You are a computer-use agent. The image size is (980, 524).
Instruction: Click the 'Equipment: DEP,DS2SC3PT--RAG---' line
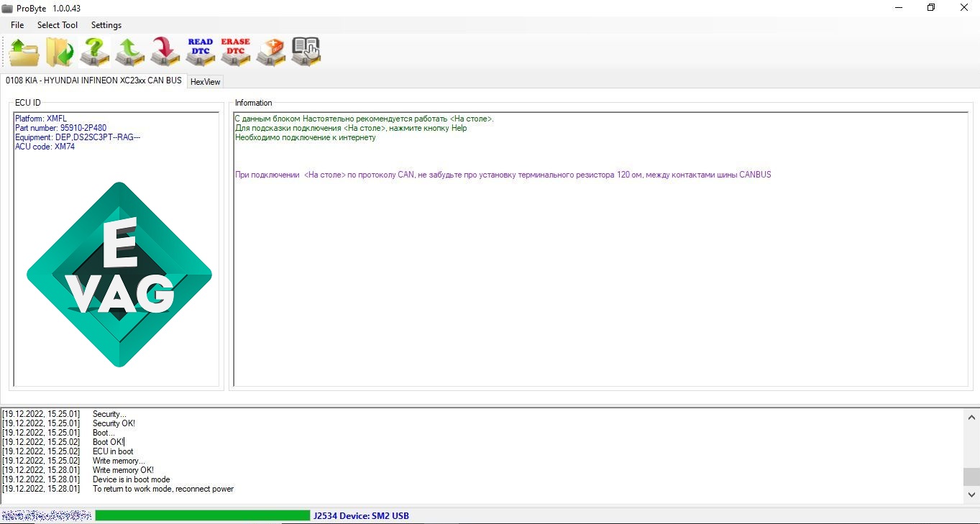(78, 137)
